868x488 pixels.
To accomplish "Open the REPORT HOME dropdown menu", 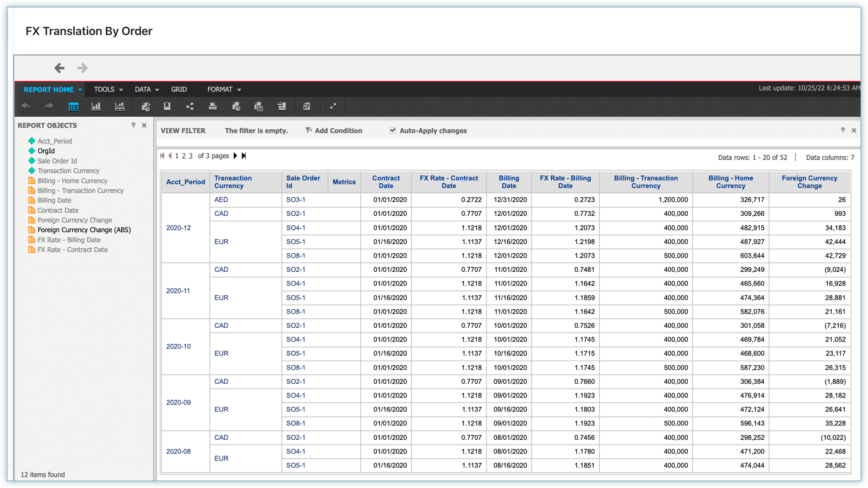I will click(x=52, y=90).
